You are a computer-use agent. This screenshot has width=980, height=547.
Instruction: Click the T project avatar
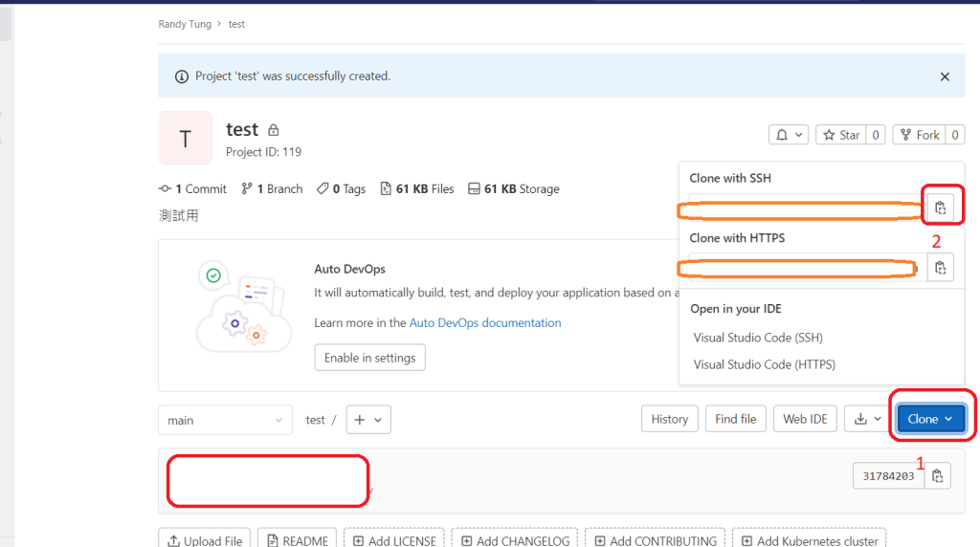[185, 138]
